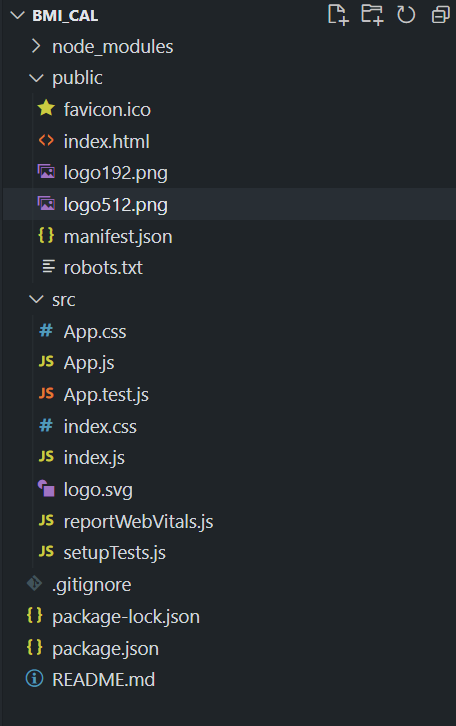Image resolution: width=456 pixels, height=726 pixels.
Task: Collapse all folders in the Explorer
Action: point(440,15)
